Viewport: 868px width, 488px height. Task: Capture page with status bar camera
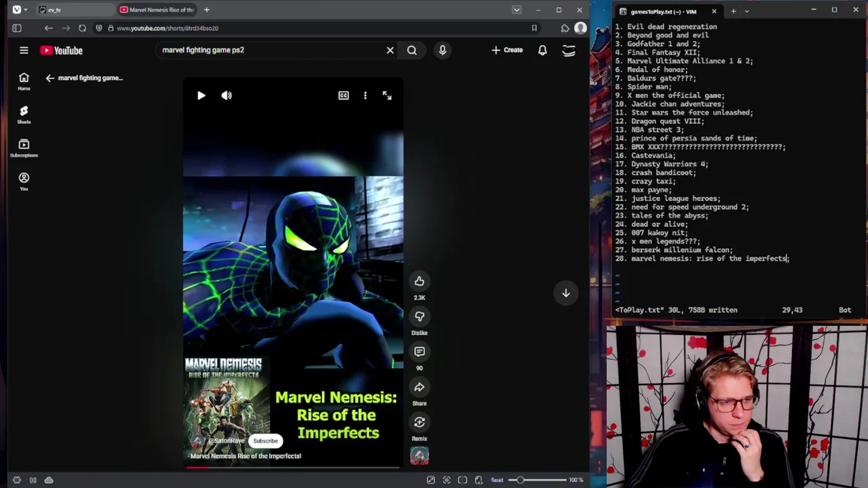click(x=446, y=480)
